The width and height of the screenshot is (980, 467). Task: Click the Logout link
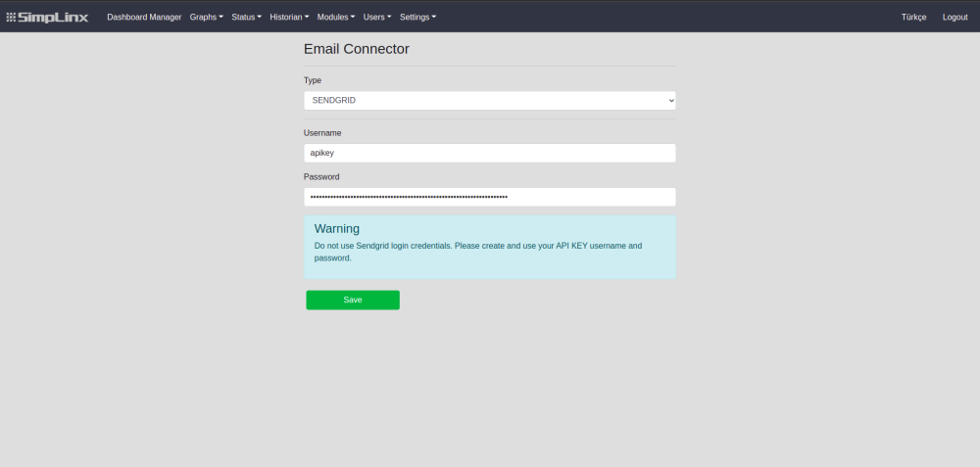pyautogui.click(x=955, y=17)
